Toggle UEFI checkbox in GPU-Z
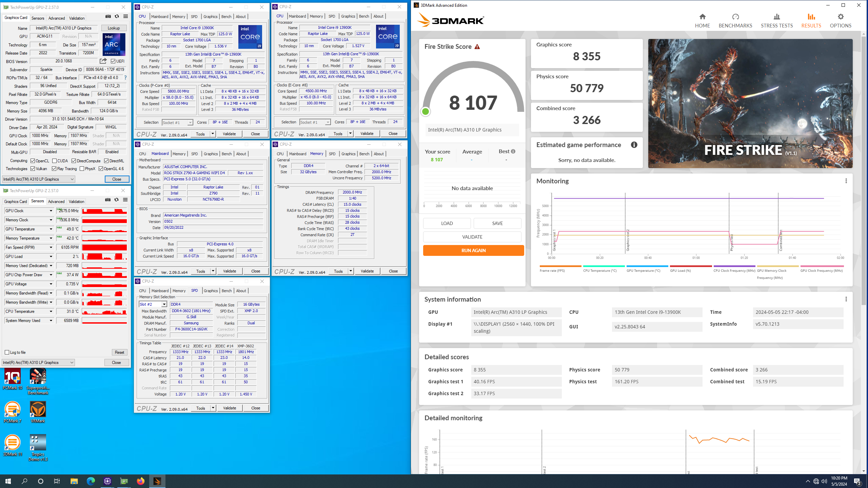 [113, 61]
